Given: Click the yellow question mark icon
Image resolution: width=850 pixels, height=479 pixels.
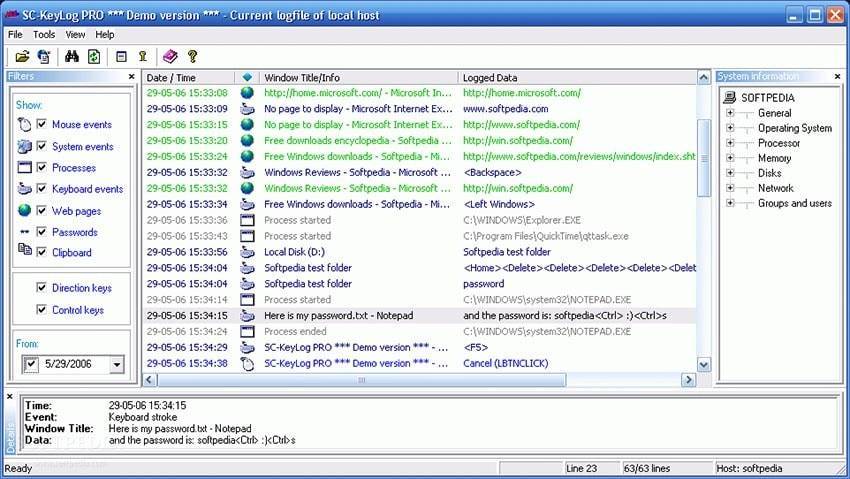Looking at the screenshot, I should (x=193, y=57).
